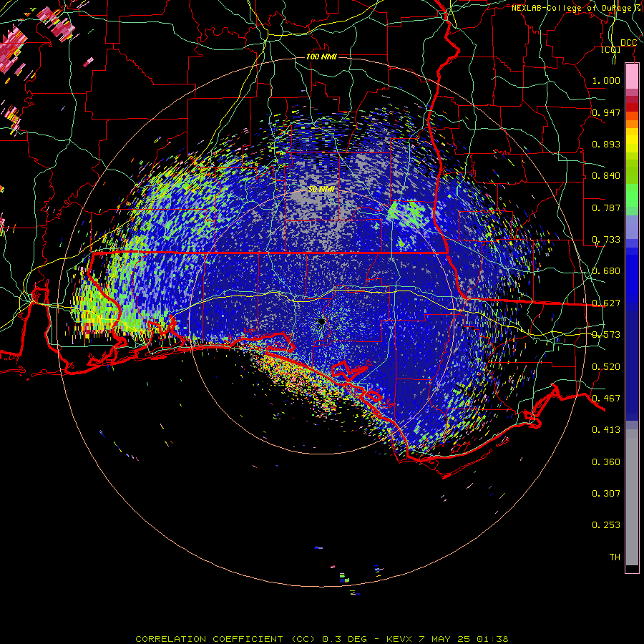Click the 0.733 scale label
The height and width of the screenshot is (644, 644).
pos(606,240)
